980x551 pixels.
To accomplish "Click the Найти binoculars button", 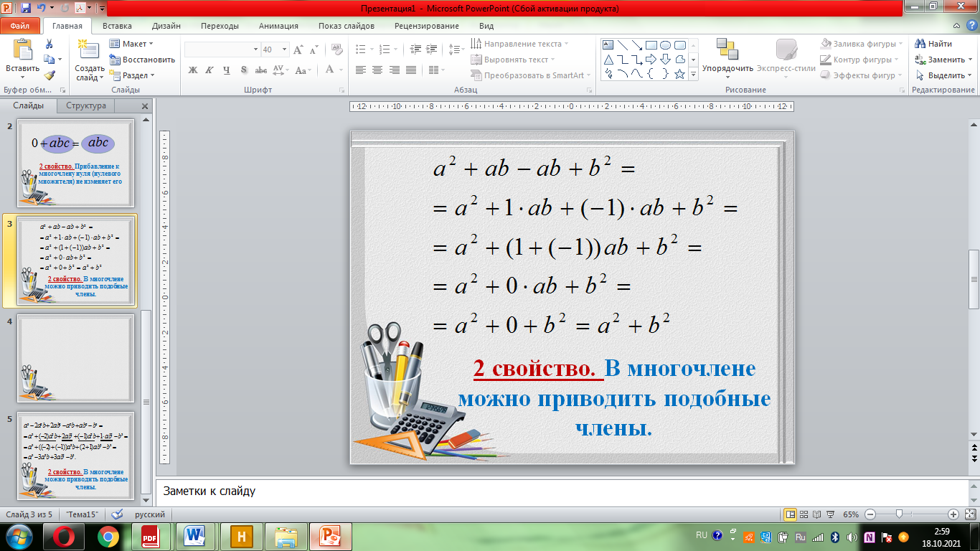I will tap(933, 44).
